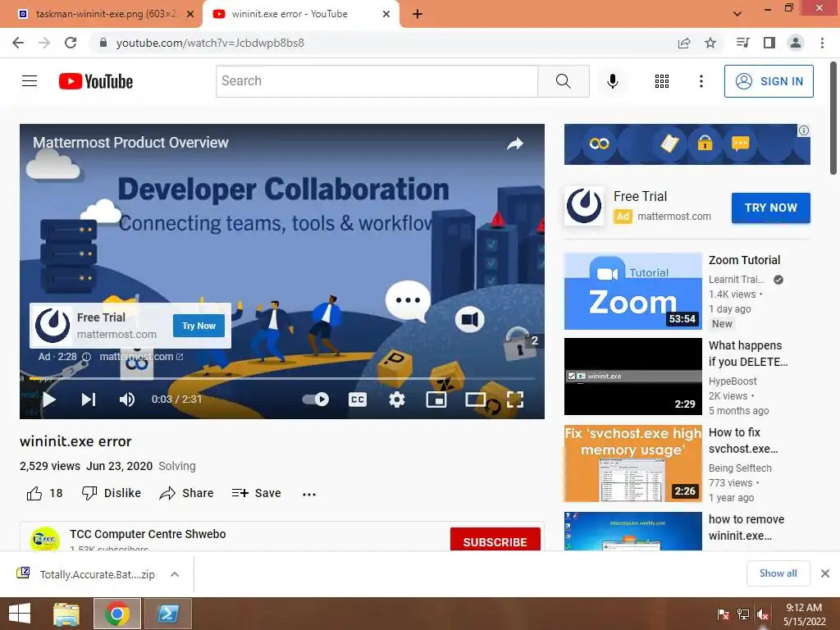Switch to theater mode view

(x=476, y=399)
